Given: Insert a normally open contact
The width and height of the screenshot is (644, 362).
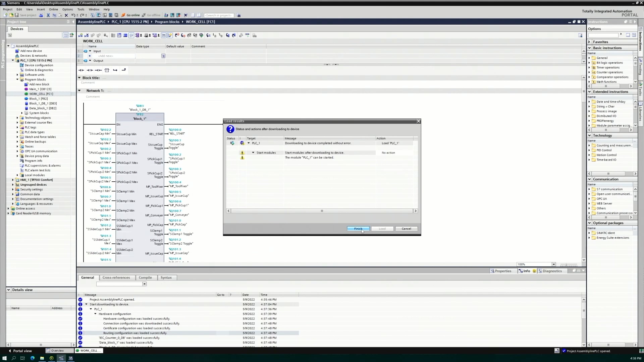Looking at the screenshot, I should [x=81, y=70].
